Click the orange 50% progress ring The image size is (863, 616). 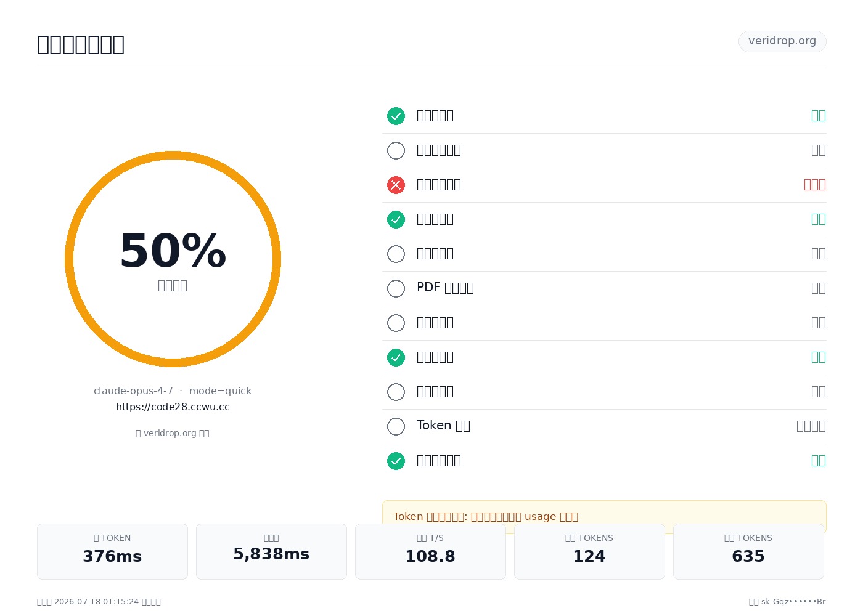[173, 259]
